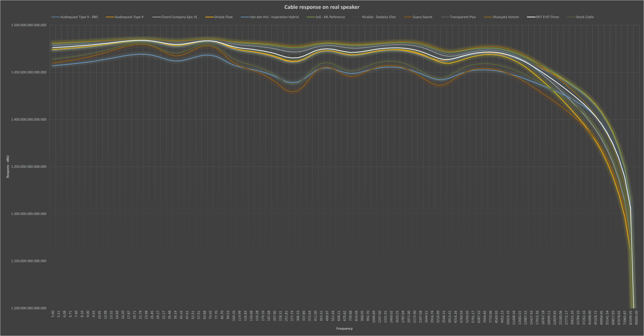
Task: Click the '7770.06' frequency tick label
Action: click(491, 317)
